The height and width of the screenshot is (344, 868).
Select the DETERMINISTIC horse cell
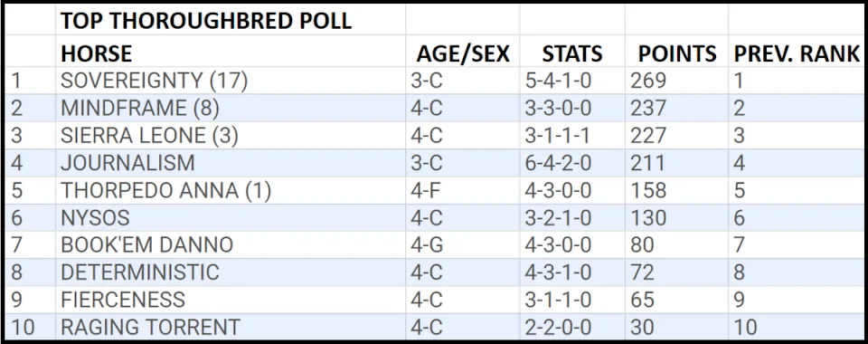[x=231, y=272]
